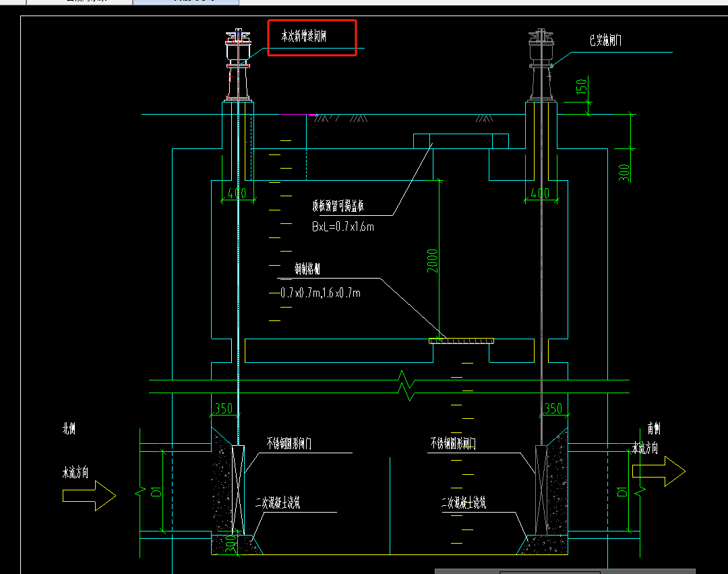This screenshot has width=728, height=574.
Task: Select the '150' vertical dimension text
Action: [581, 87]
